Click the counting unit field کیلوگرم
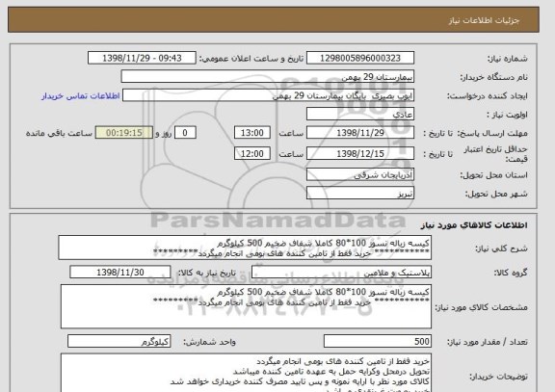 click(x=119, y=341)
